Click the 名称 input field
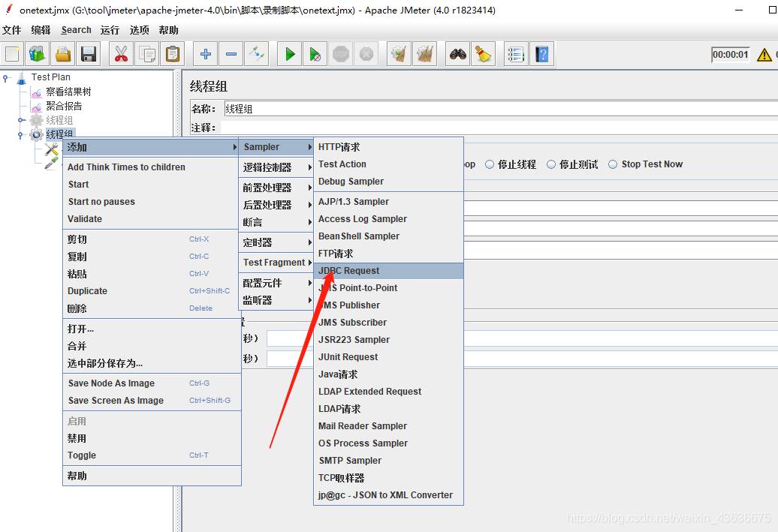 (501, 109)
